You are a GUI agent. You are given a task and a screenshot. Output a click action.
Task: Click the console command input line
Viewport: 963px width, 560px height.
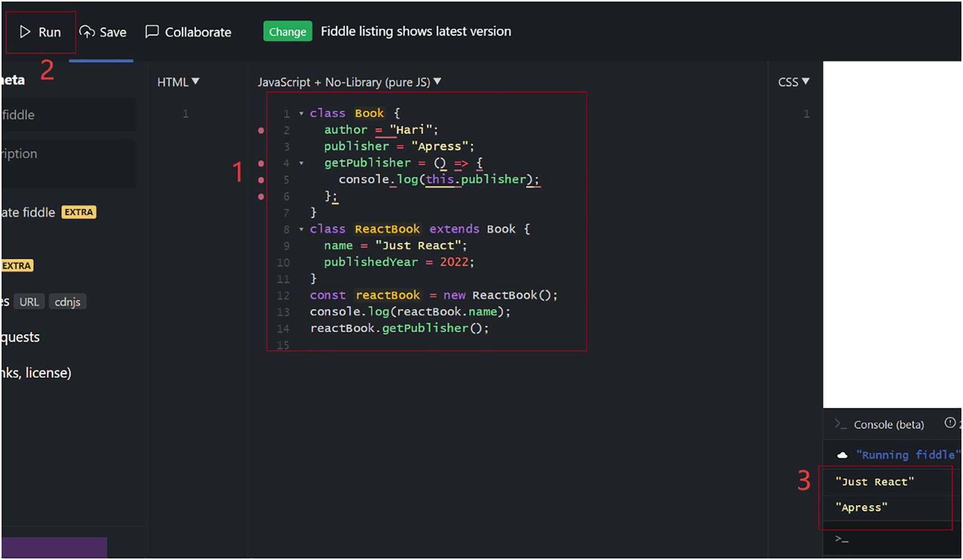click(x=893, y=539)
